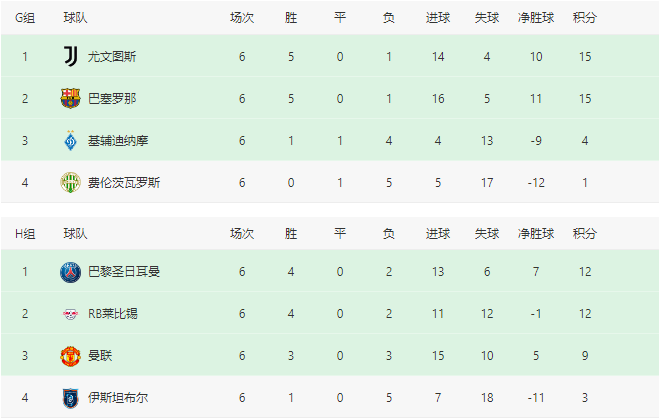This screenshot has height=419, width=661.
Task: Click the Istanbul Başakşehir crest icon
Action: [x=70, y=397]
